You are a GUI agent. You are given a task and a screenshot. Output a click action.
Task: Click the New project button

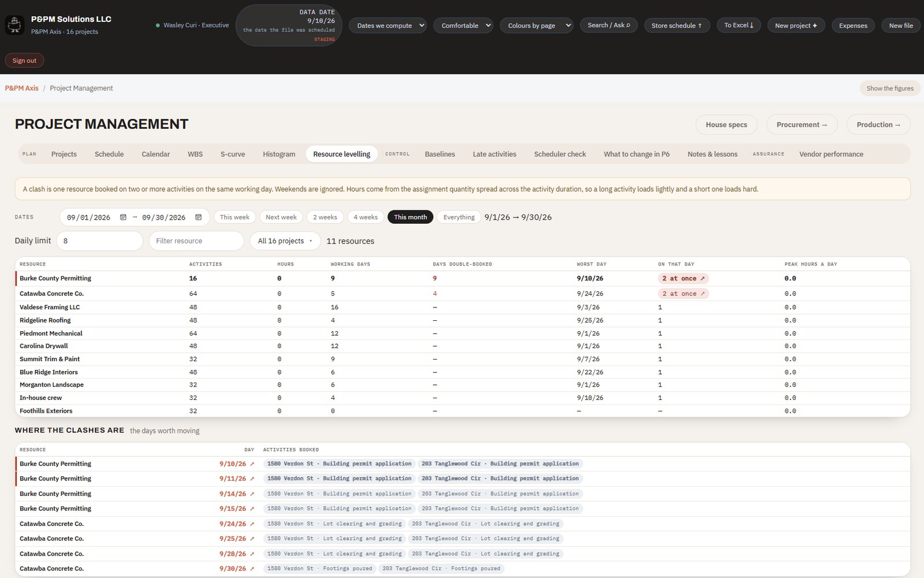(796, 25)
